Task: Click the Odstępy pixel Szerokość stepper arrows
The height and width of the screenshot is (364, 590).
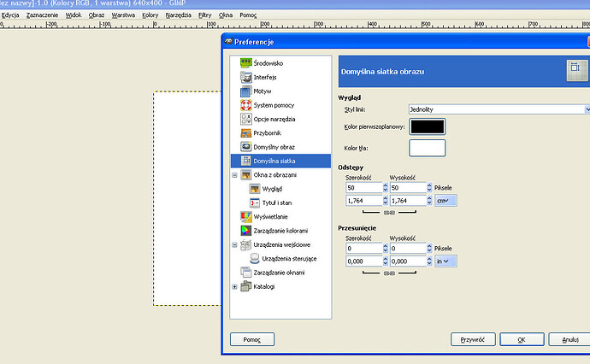Action: [x=386, y=187]
